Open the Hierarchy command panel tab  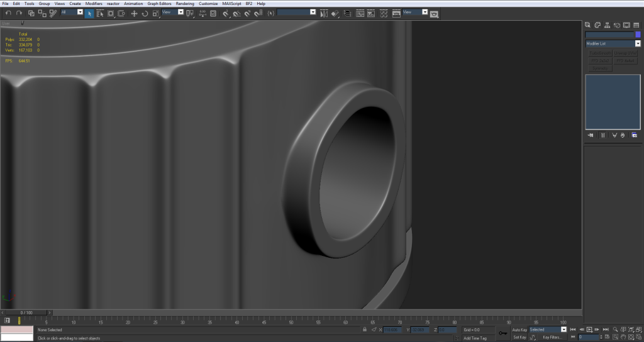point(606,25)
